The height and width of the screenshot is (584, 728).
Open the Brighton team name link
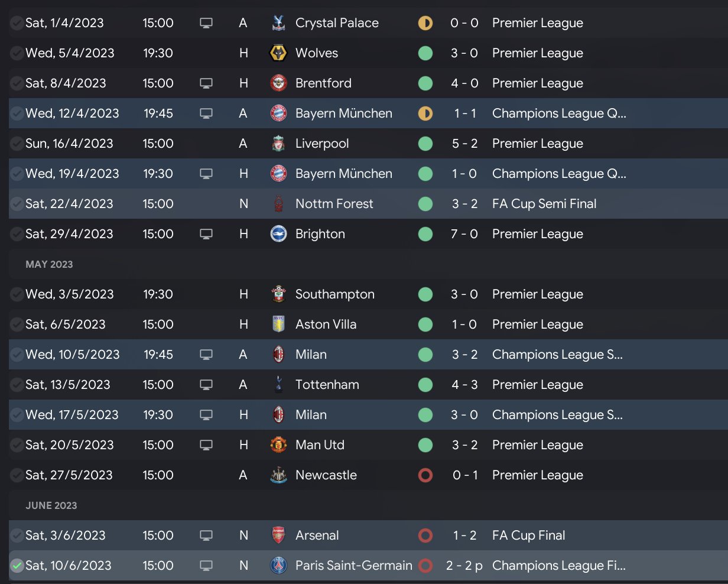pos(320,234)
